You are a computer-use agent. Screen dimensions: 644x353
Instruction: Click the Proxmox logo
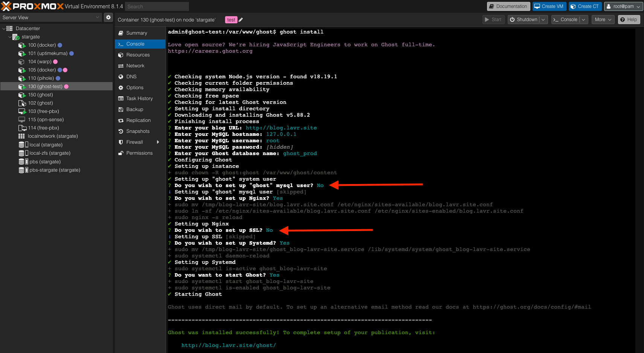click(x=32, y=6)
